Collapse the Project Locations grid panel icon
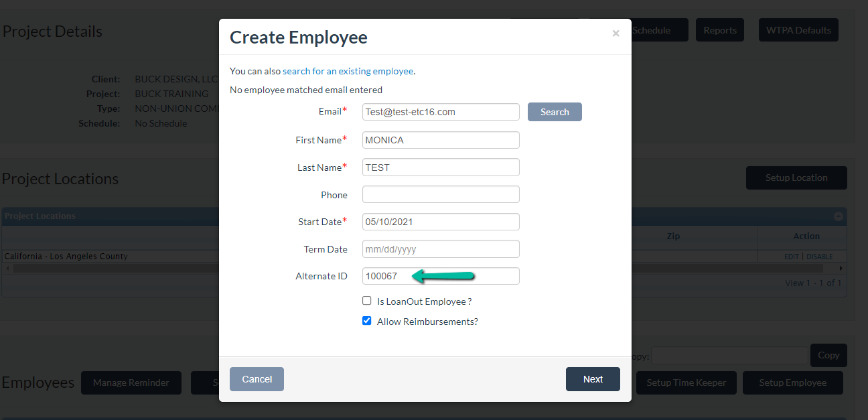Screen dimensions: 868x420 [x=838, y=216]
